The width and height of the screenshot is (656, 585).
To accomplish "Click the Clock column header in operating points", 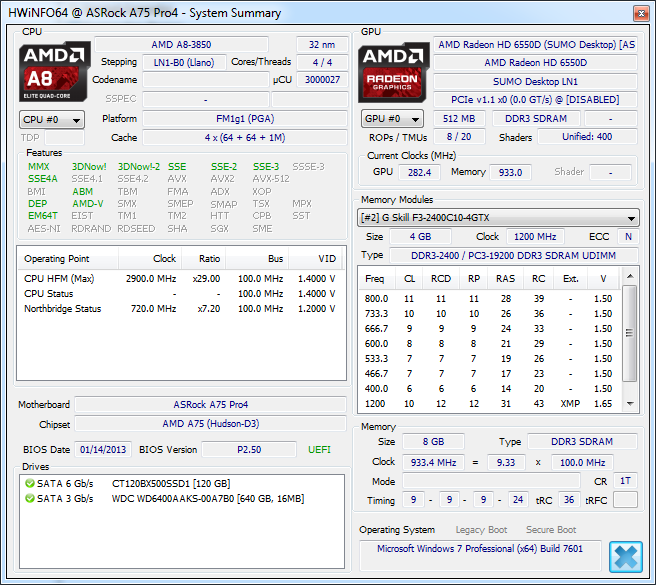I will [x=164, y=258].
